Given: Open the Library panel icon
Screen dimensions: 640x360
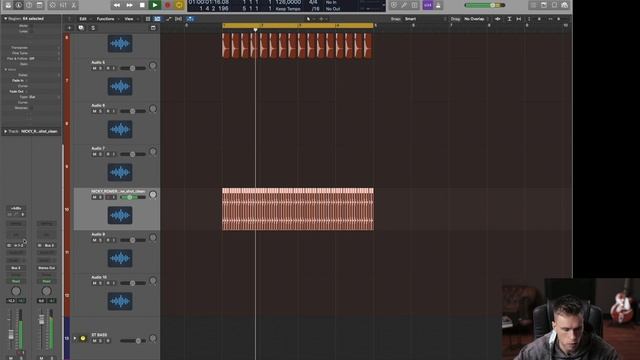Looking at the screenshot, I should [x=8, y=5].
